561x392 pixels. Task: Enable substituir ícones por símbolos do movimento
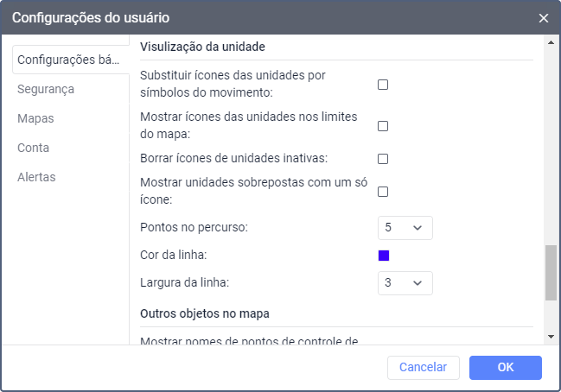point(383,85)
